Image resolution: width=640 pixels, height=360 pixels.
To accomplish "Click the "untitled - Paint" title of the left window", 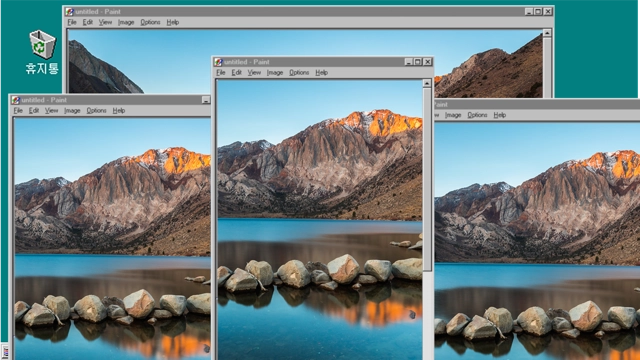I will [44, 100].
